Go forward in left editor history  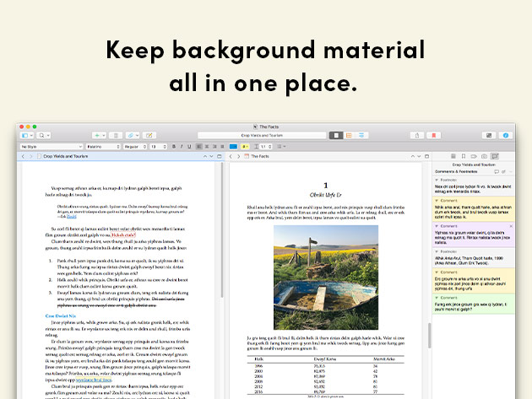(x=31, y=156)
